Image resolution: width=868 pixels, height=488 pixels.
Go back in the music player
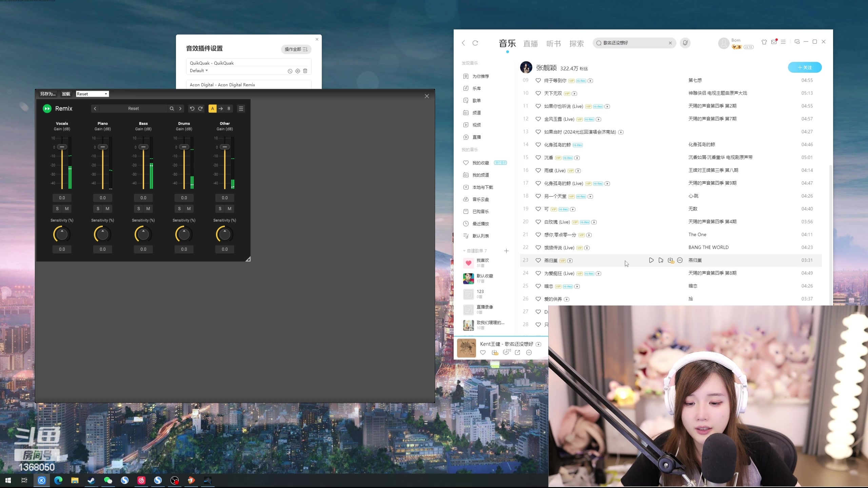click(x=463, y=43)
